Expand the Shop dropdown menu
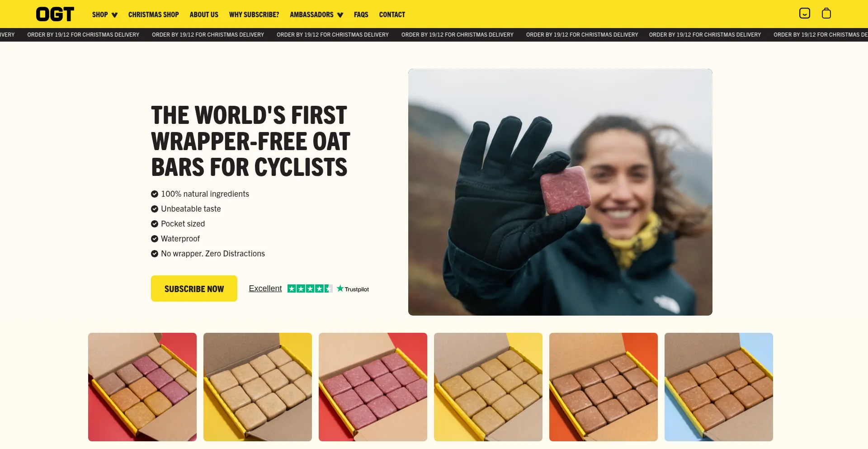This screenshot has width=868, height=449. click(x=105, y=14)
